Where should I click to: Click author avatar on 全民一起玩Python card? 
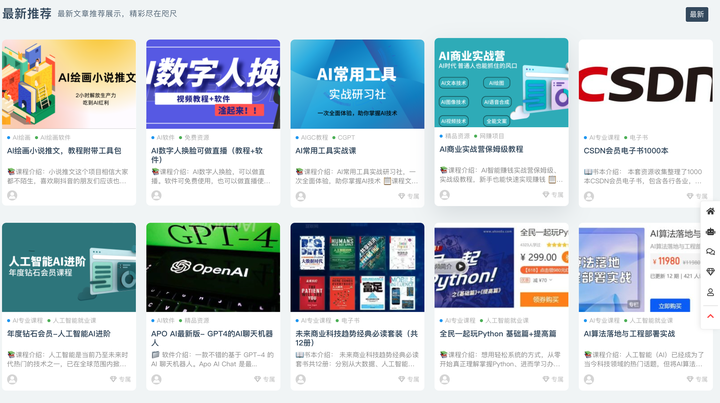[x=445, y=379]
